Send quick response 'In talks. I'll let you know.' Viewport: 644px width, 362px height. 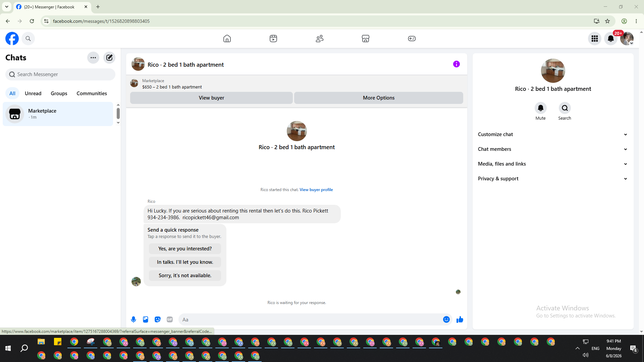[x=185, y=262]
